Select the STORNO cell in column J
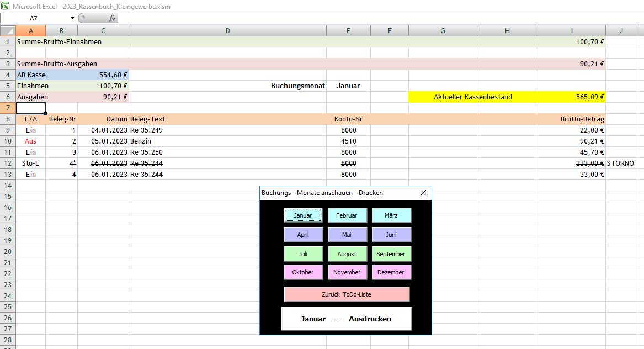The height and width of the screenshot is (349, 644). click(x=621, y=163)
